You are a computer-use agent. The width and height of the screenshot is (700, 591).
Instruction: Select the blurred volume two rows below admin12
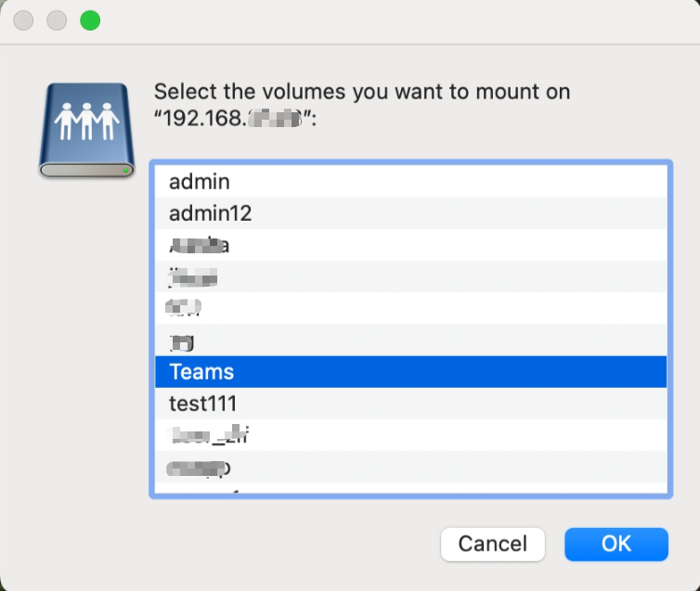pyautogui.click(x=192, y=276)
